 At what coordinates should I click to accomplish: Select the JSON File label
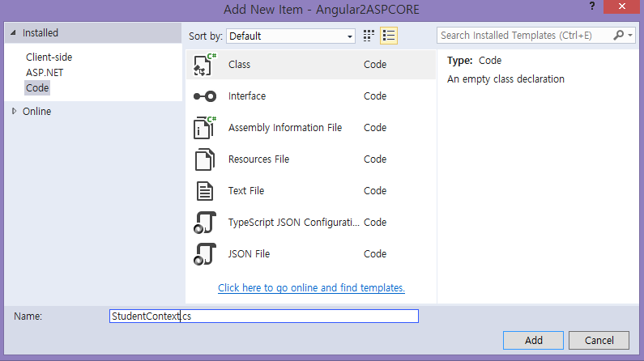249,254
